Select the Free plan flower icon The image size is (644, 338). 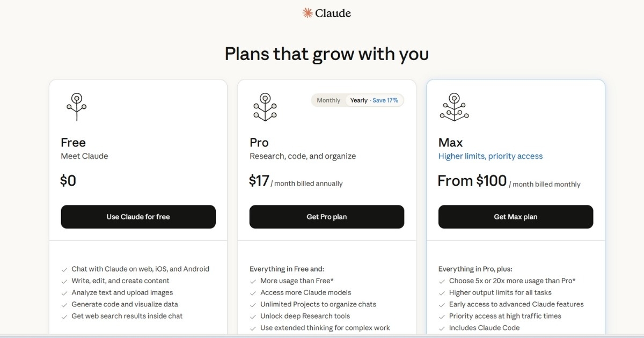(x=76, y=107)
